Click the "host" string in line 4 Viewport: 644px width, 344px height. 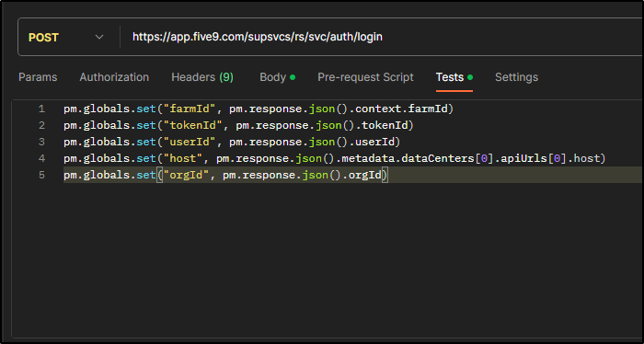pyautogui.click(x=183, y=158)
